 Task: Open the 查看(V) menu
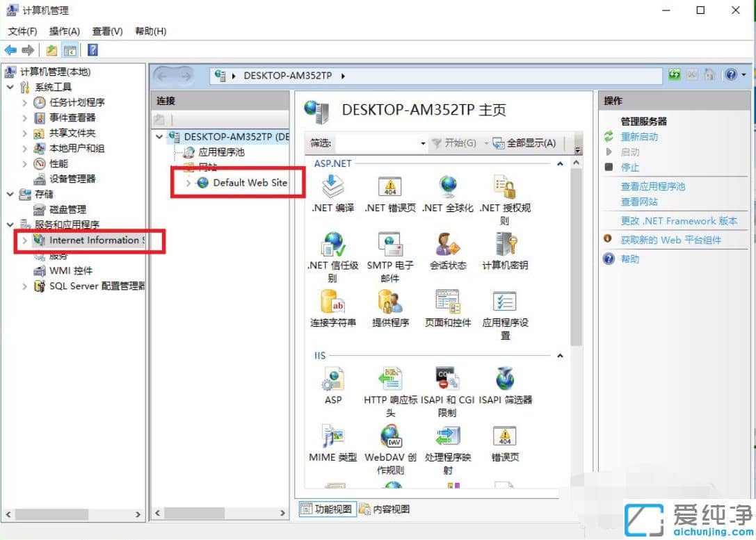click(106, 31)
